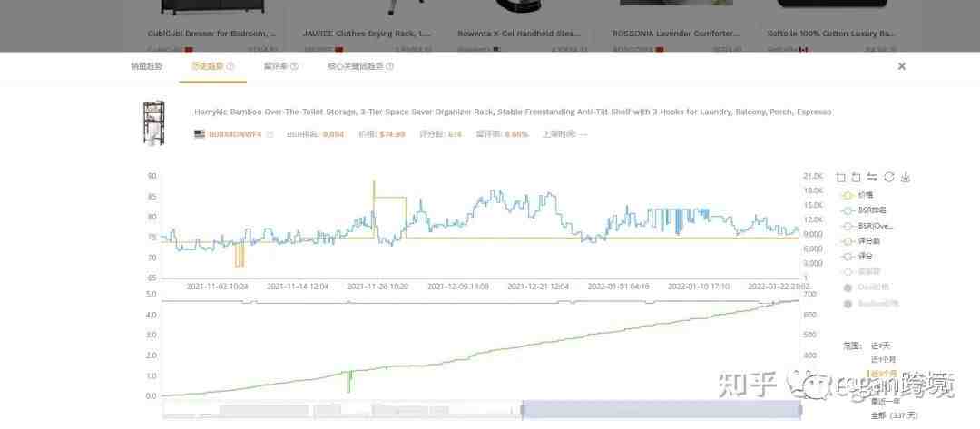
Task: Click the orange ASIN code link
Action: [x=235, y=134]
